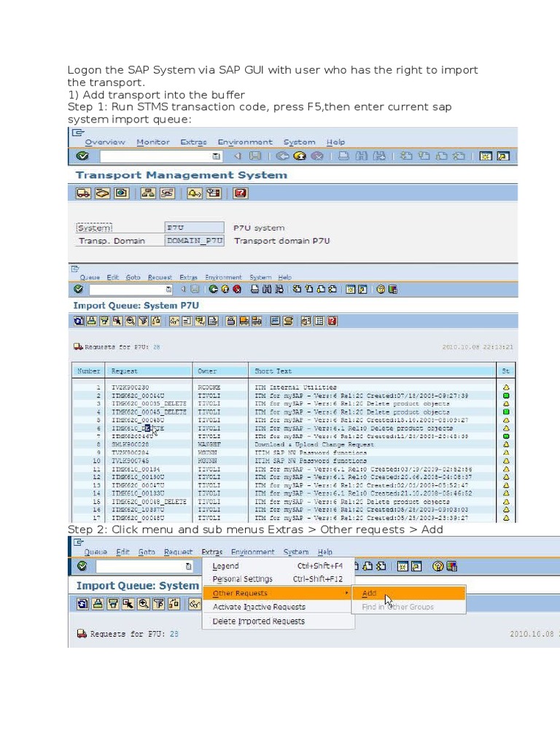Select Add from the Other Requests submenu

(370, 593)
